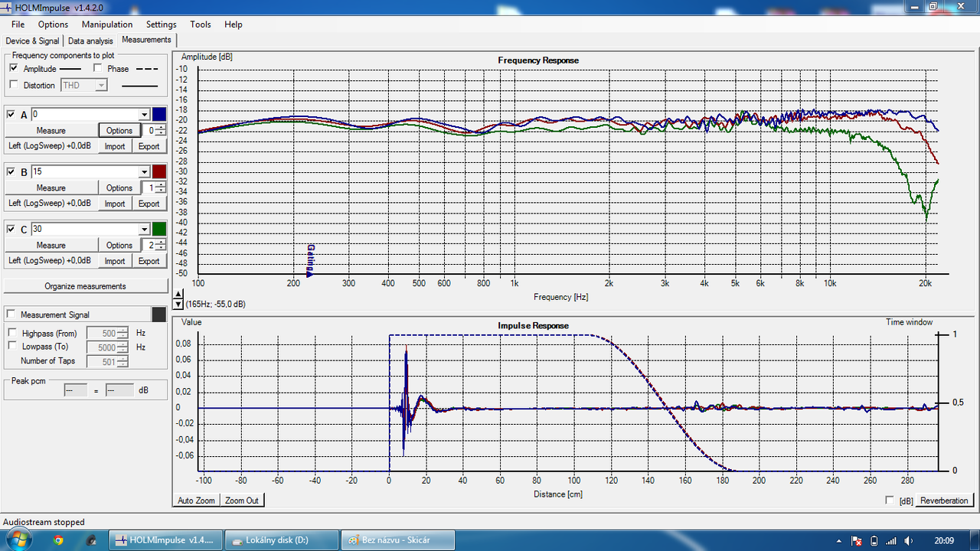Image resolution: width=980 pixels, height=551 pixels.
Task: Enable the Phase checkbox
Action: (x=97, y=68)
